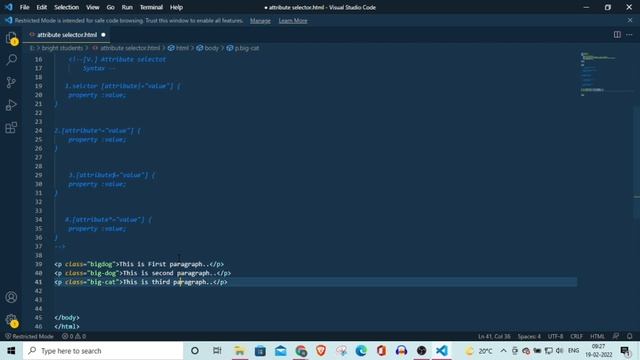The image size is (640, 360).
Task: Open the Windows Start menu
Action: coord(11,351)
